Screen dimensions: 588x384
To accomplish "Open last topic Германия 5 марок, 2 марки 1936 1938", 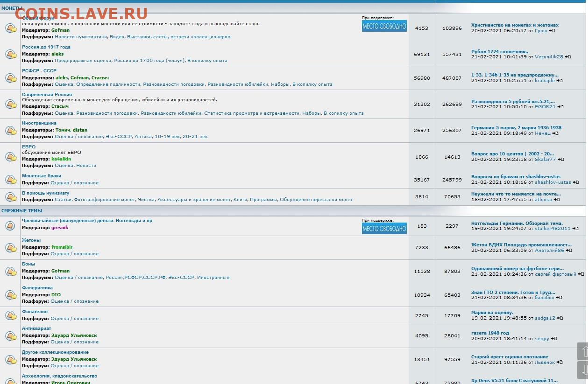I will (x=516, y=128).
